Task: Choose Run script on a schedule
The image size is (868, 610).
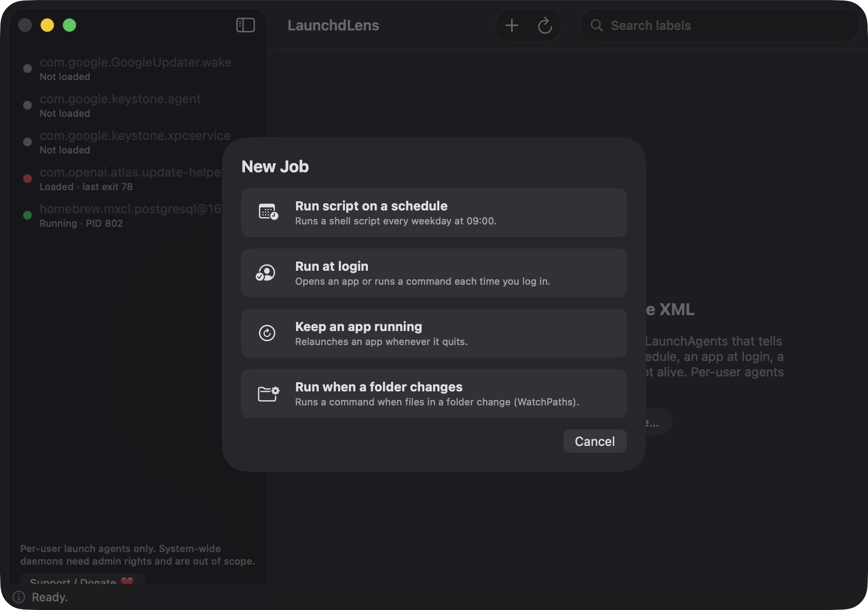Action: tap(434, 212)
